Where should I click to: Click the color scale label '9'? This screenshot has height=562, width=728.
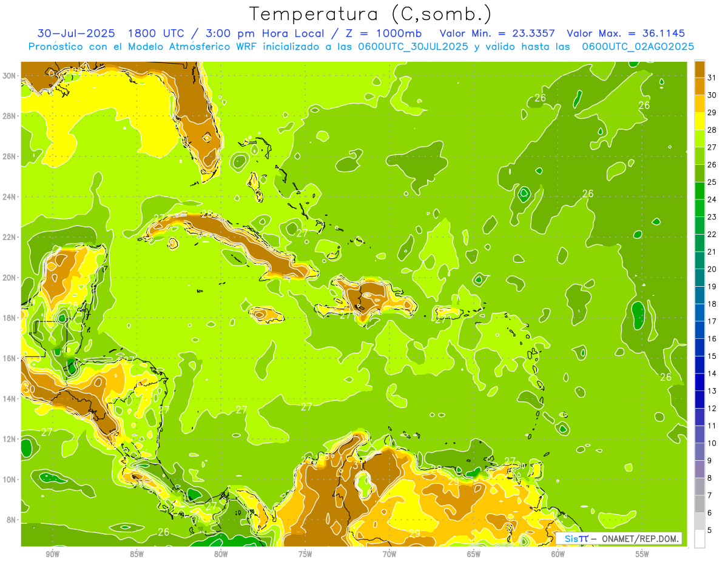710,461
